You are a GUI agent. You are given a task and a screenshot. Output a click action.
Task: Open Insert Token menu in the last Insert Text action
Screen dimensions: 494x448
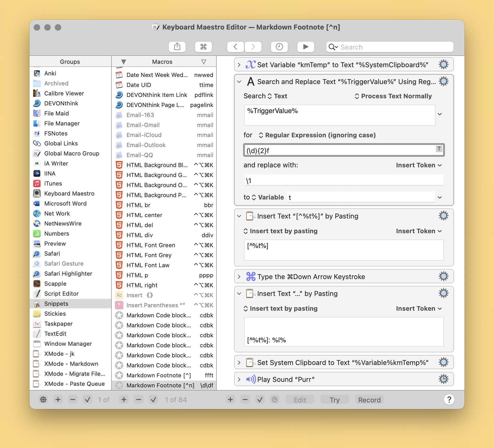point(419,309)
